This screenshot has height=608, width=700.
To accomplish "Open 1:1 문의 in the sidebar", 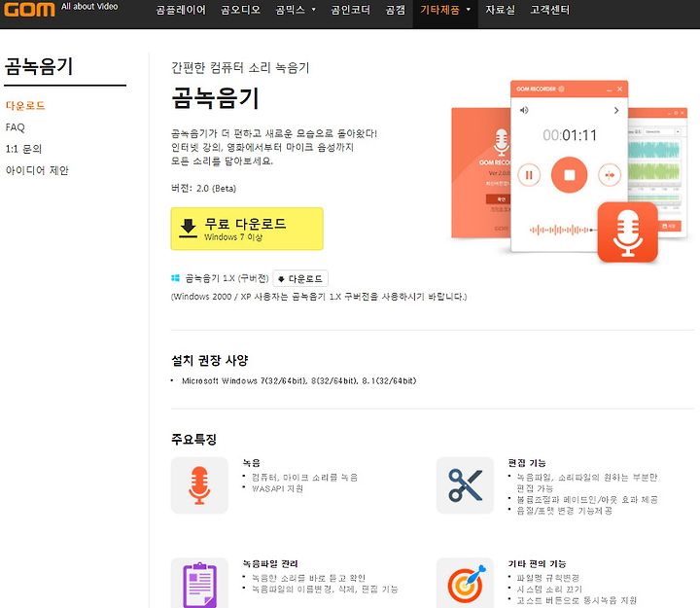I will [x=23, y=149].
